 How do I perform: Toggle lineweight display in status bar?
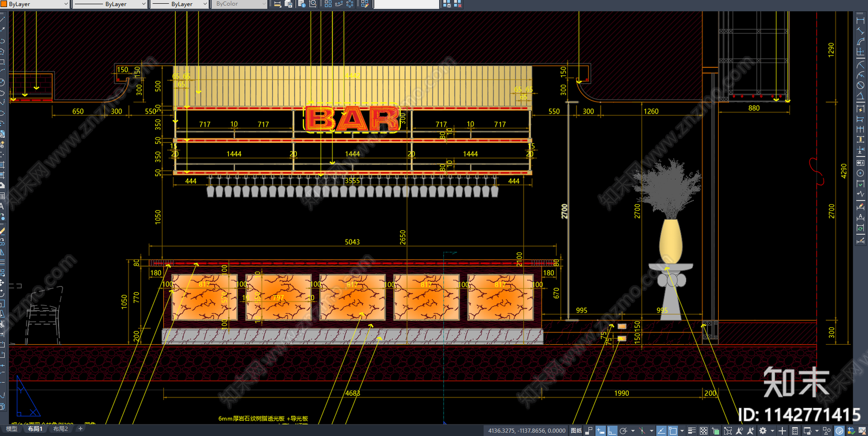click(x=692, y=431)
